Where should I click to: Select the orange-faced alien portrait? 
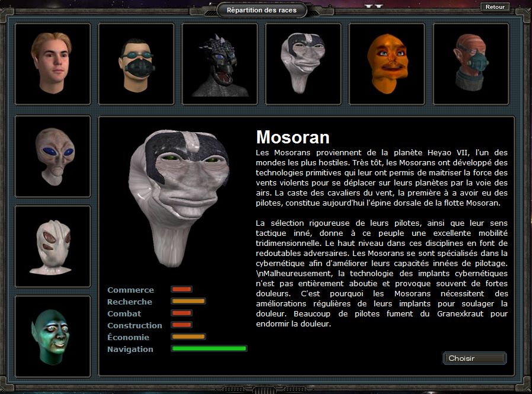point(386,64)
